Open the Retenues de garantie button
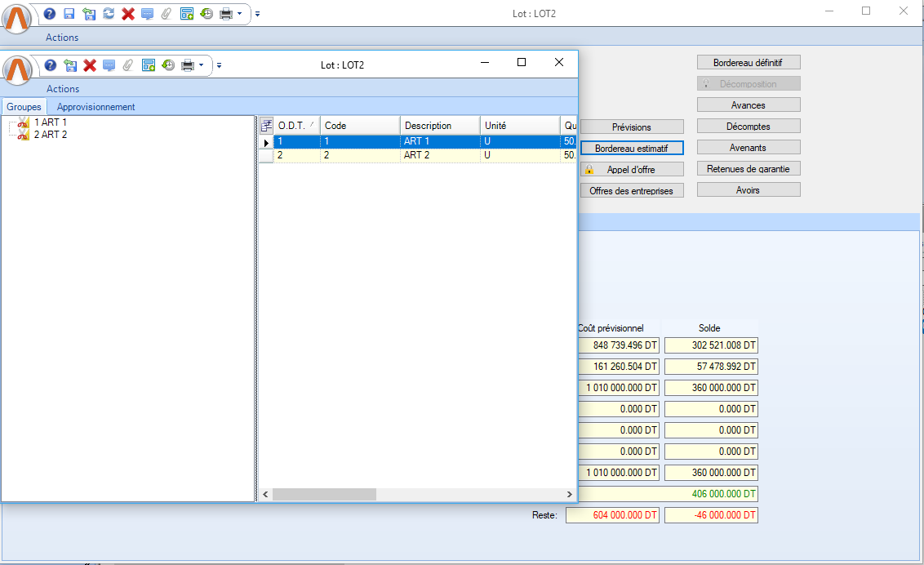This screenshot has height=565, width=924. point(748,168)
